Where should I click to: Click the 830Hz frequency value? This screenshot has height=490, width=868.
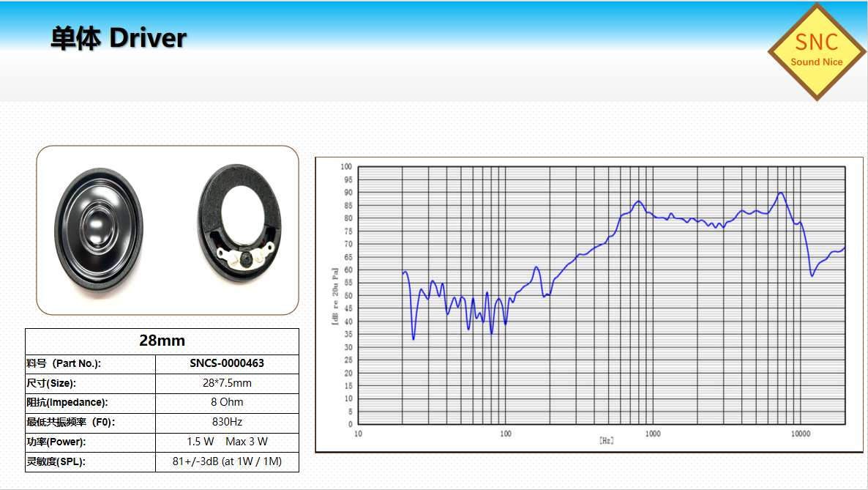pos(227,422)
